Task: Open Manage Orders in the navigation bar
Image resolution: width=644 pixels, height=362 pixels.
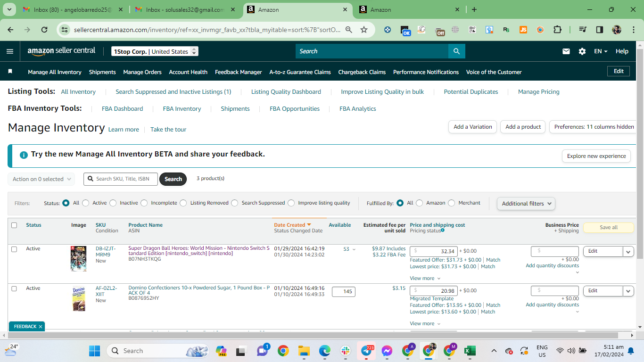Action: click(x=142, y=72)
